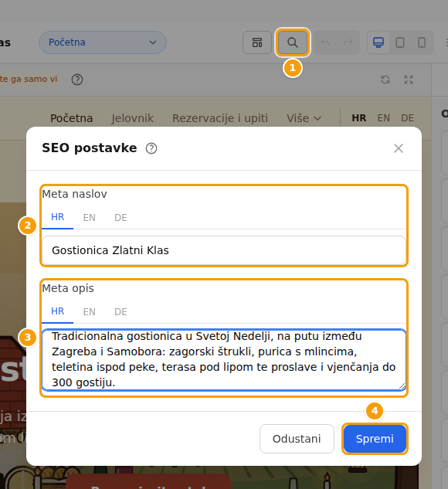Open Jelovnik in site navigation
448x489 pixels.
133,118
